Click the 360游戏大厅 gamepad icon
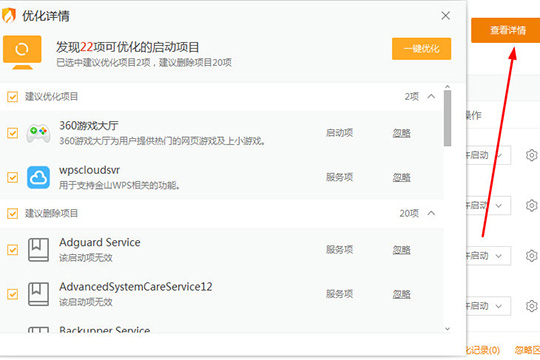This screenshot has width=540, height=360. click(x=38, y=133)
